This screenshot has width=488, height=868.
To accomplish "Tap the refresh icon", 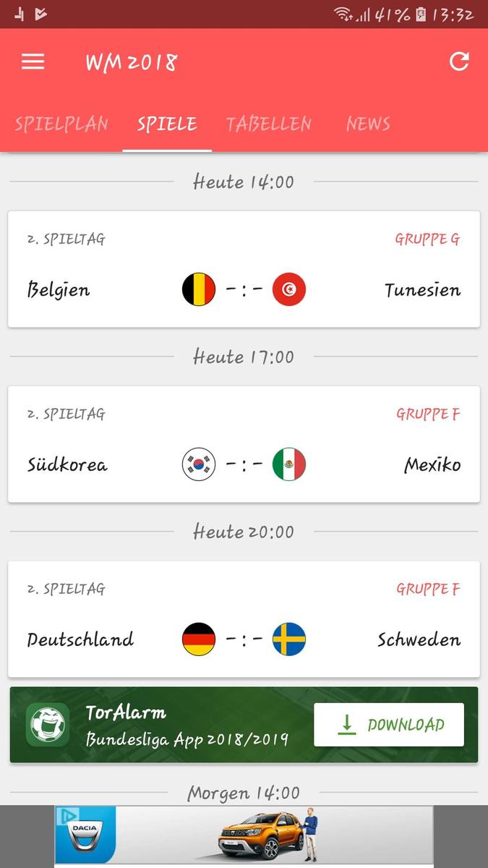I will pos(459,61).
